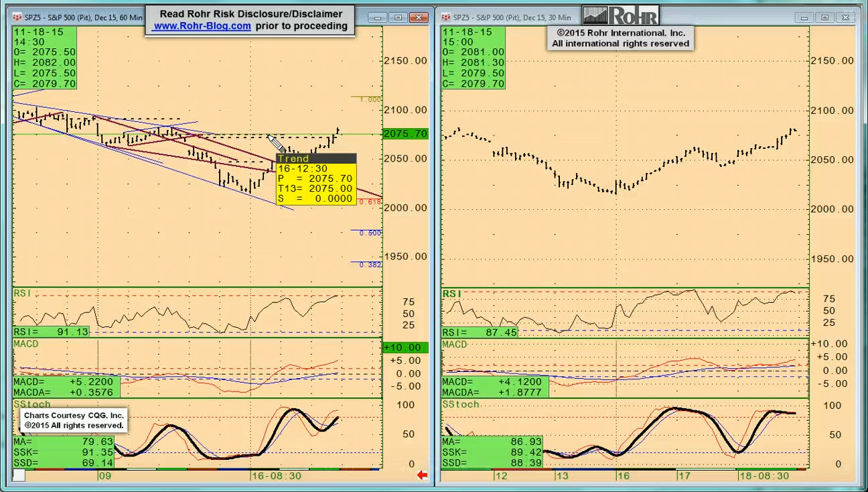Maximize the 30 Min chart window

pyautogui.click(x=825, y=17)
